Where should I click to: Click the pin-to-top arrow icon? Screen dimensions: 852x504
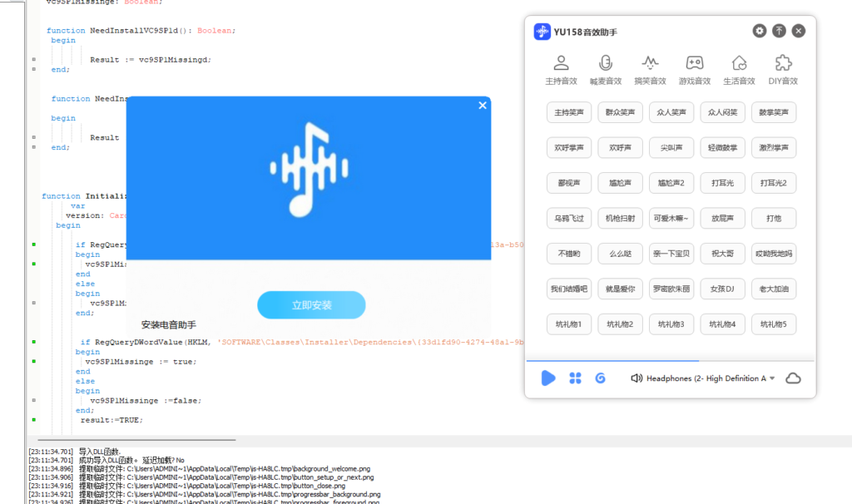779,31
